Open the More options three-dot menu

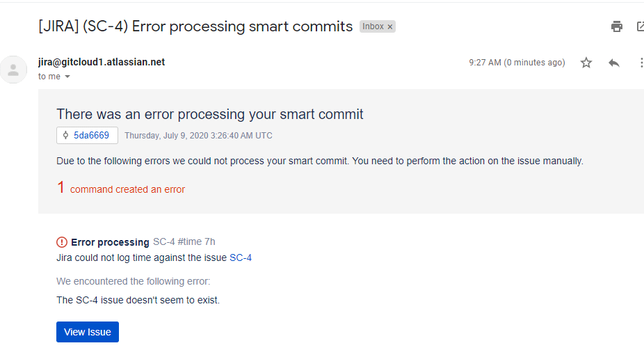click(x=641, y=63)
